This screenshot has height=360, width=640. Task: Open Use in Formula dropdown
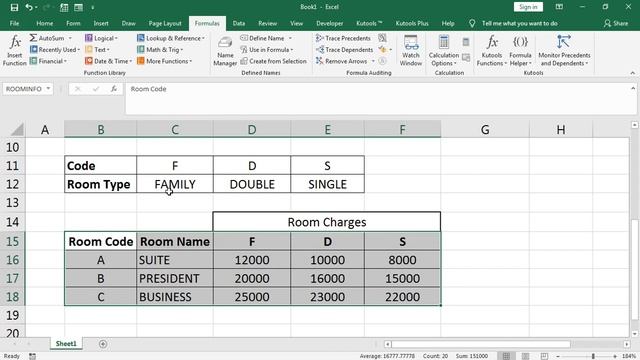point(267,49)
